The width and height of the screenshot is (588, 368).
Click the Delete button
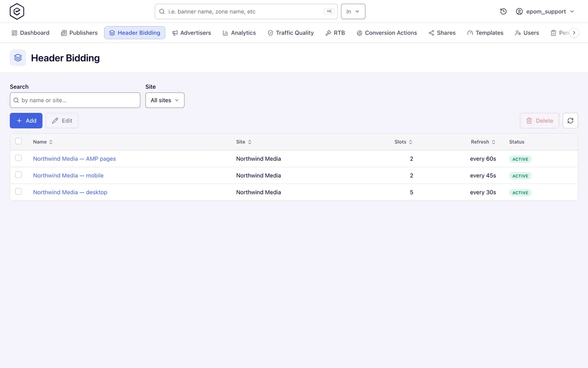(540, 120)
